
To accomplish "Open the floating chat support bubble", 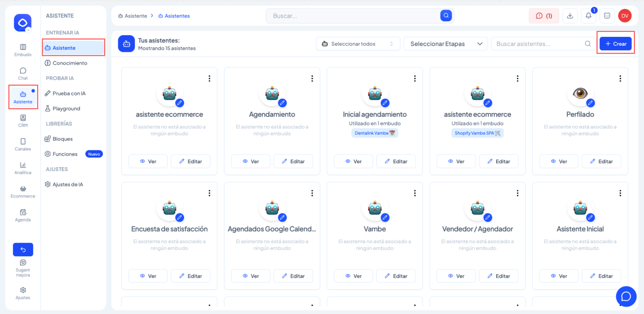I will [626, 296].
